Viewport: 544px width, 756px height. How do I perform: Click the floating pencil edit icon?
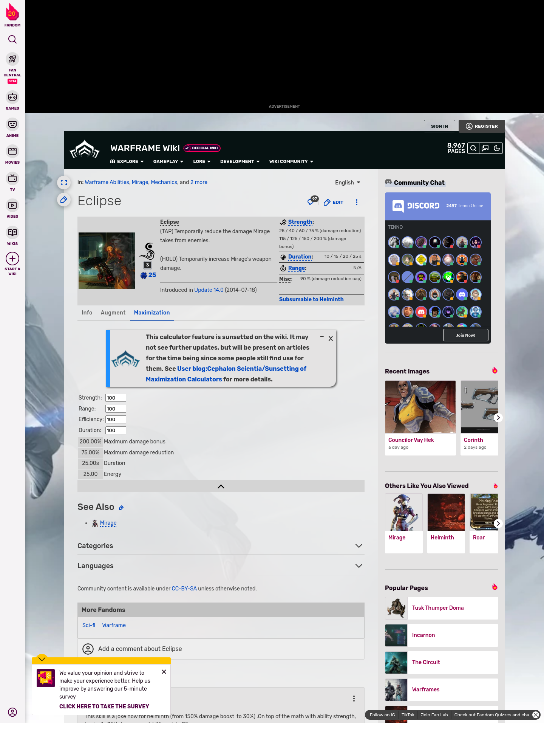point(64,200)
